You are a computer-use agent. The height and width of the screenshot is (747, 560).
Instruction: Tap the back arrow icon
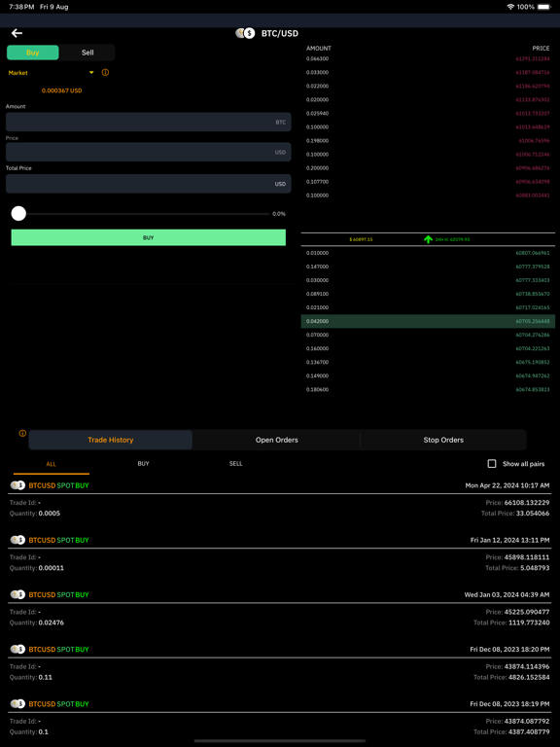pyautogui.click(x=17, y=33)
